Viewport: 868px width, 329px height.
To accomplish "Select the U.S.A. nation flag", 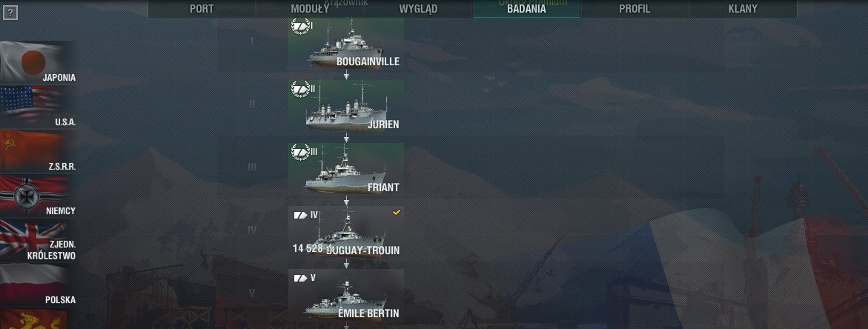I will [x=38, y=107].
